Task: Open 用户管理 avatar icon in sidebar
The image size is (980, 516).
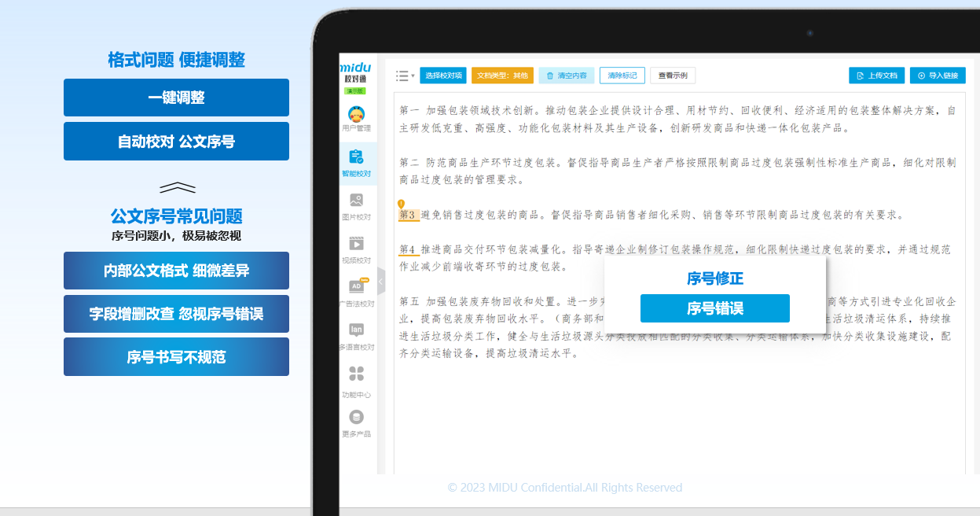Action: [x=356, y=114]
